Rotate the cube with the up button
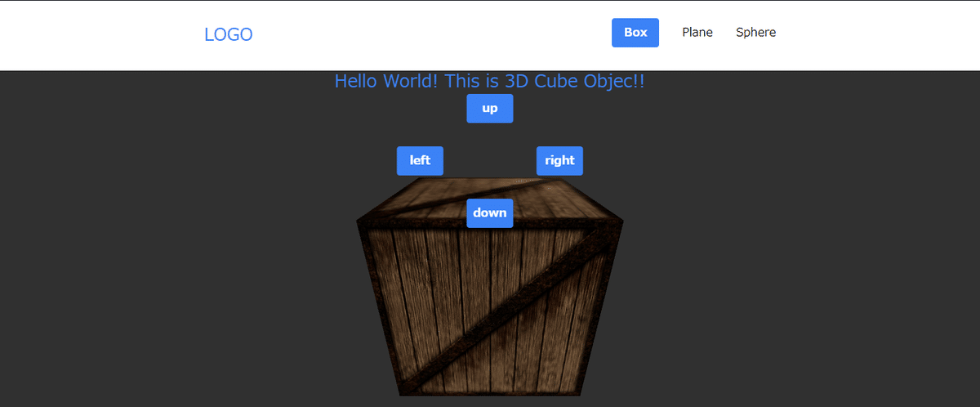This screenshot has width=980, height=407. 490,109
